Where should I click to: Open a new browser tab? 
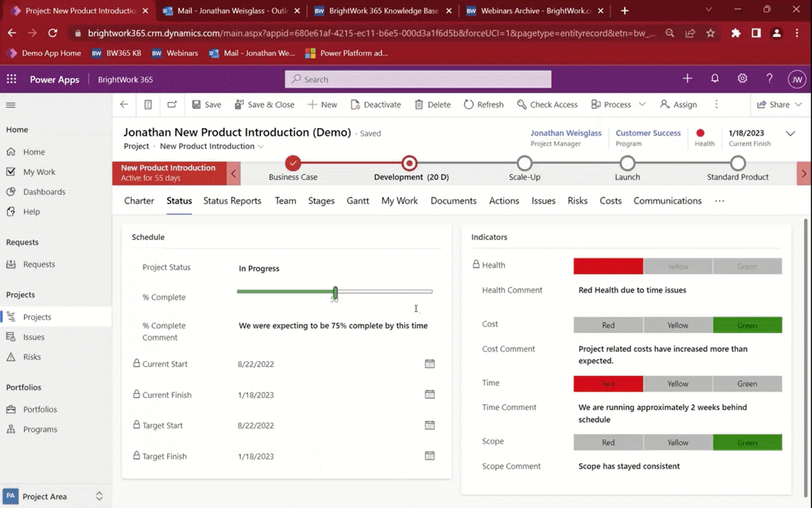(x=624, y=11)
